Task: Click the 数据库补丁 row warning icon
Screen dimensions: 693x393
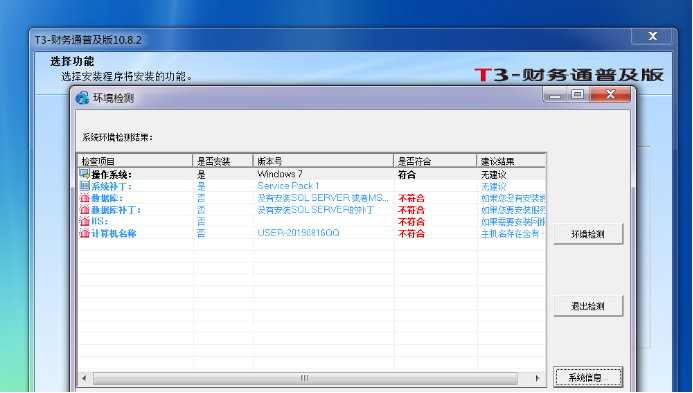Action: 84,209
